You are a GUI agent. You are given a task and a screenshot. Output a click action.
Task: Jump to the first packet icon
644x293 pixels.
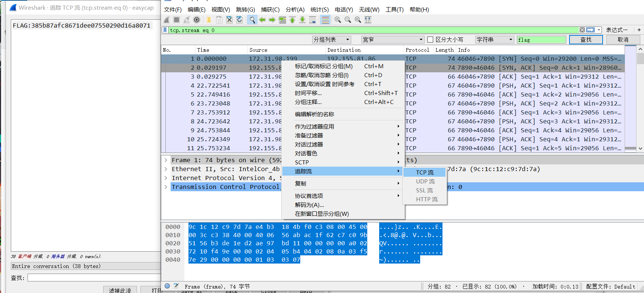tap(292, 20)
